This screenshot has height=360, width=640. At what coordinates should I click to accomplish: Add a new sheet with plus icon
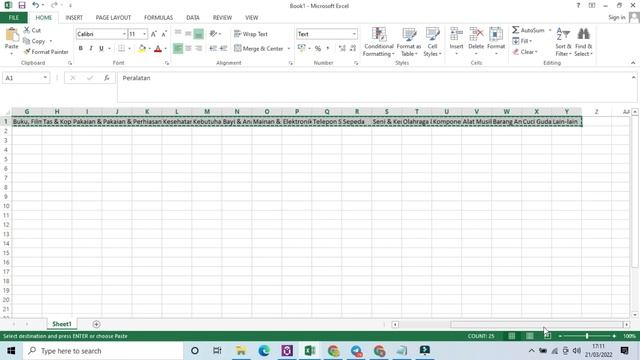click(x=96, y=324)
